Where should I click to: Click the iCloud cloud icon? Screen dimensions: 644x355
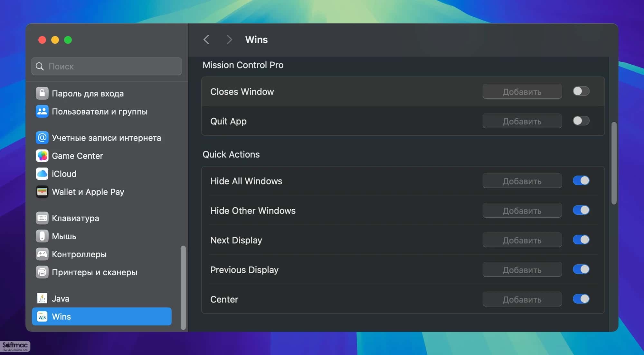(x=42, y=174)
